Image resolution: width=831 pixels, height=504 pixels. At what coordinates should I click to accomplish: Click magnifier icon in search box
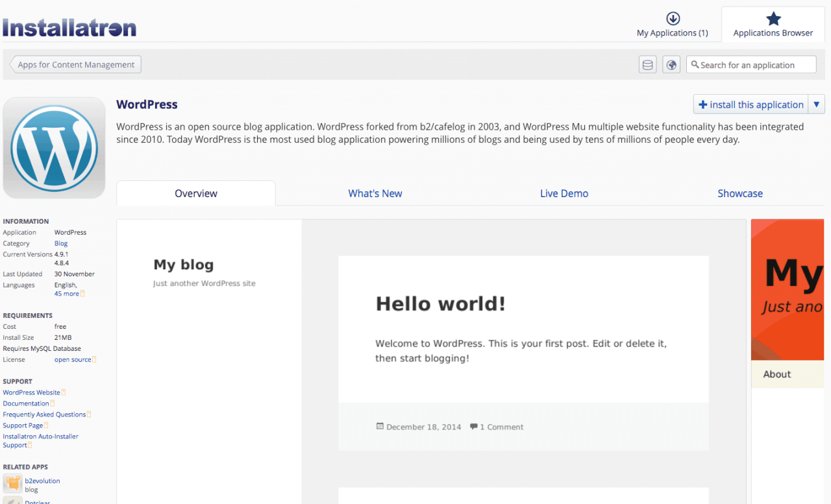click(x=695, y=65)
